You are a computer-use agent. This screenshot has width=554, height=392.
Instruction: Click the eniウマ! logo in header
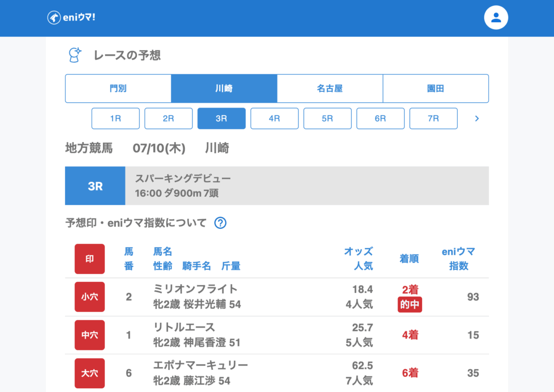click(x=71, y=18)
